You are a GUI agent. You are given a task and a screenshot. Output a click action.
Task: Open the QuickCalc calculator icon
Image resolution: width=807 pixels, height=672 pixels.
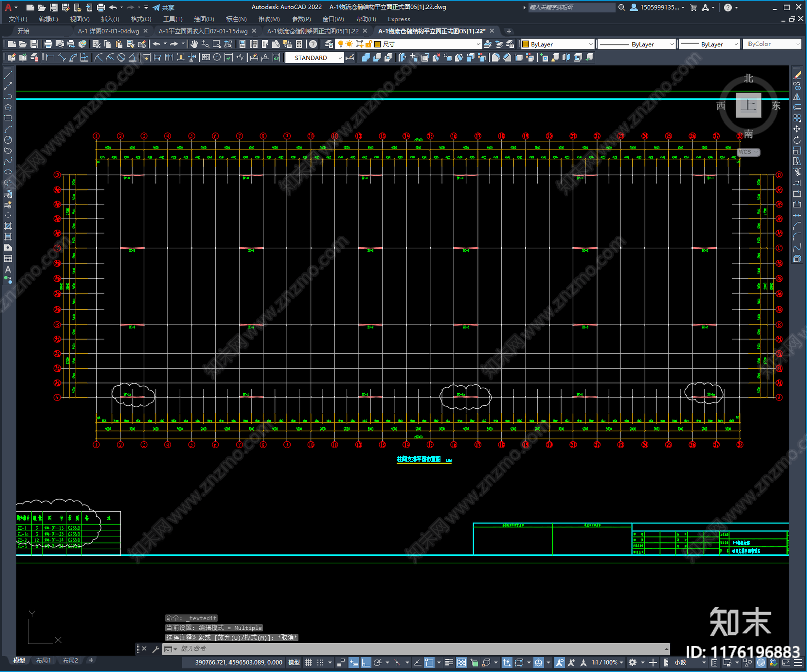[299, 44]
